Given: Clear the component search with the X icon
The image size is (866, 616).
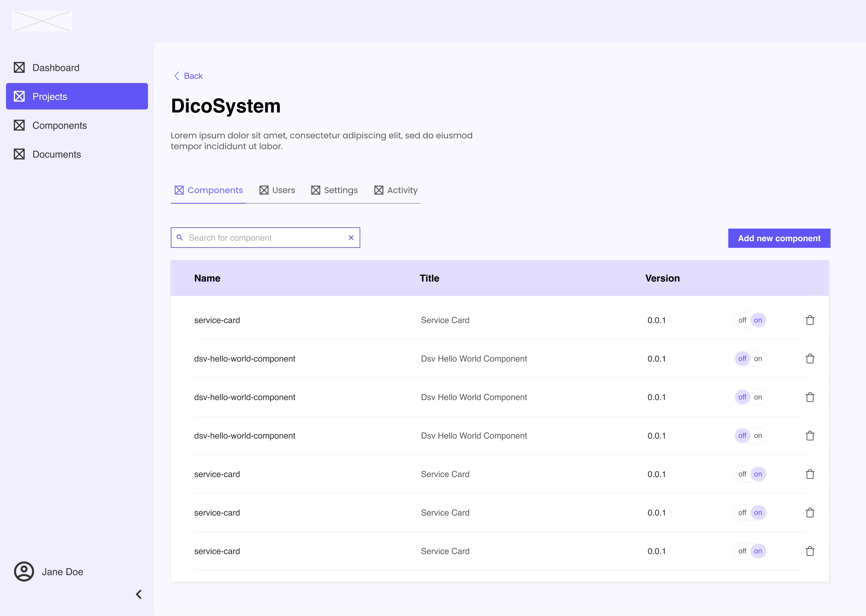Looking at the screenshot, I should pos(351,237).
